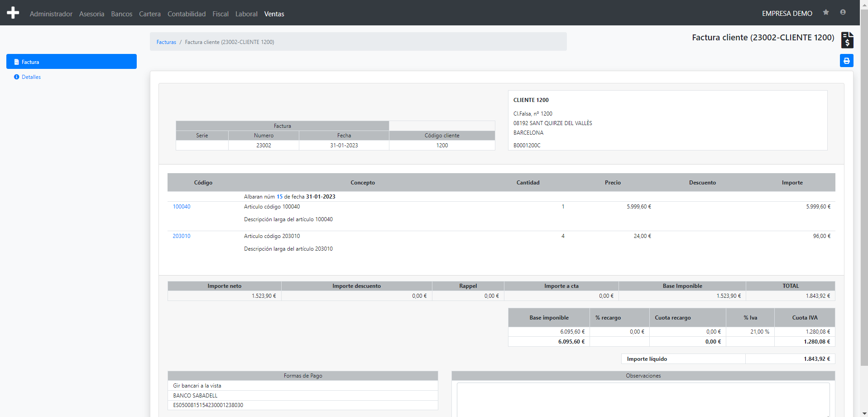Click the 21,00 % Iva value

(x=760, y=332)
